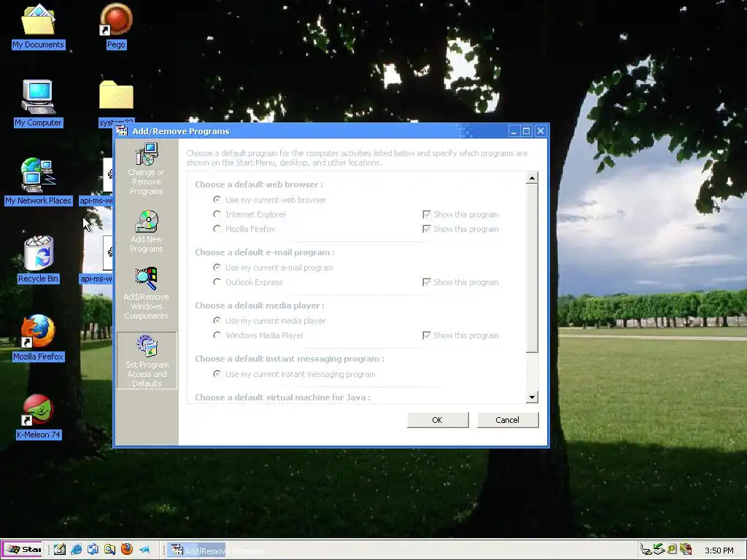Viewport: 747px width, 560px height.
Task: Click the last system tray icon
Action: click(x=686, y=550)
